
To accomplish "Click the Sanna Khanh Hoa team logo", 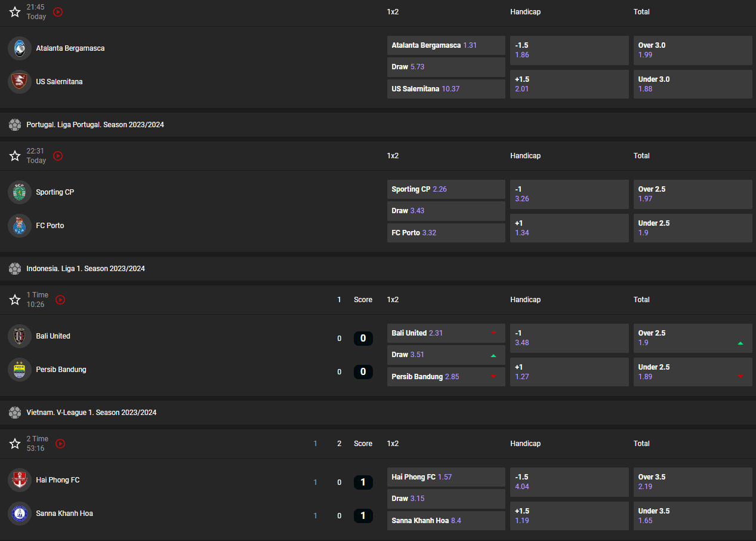I will click(x=20, y=514).
